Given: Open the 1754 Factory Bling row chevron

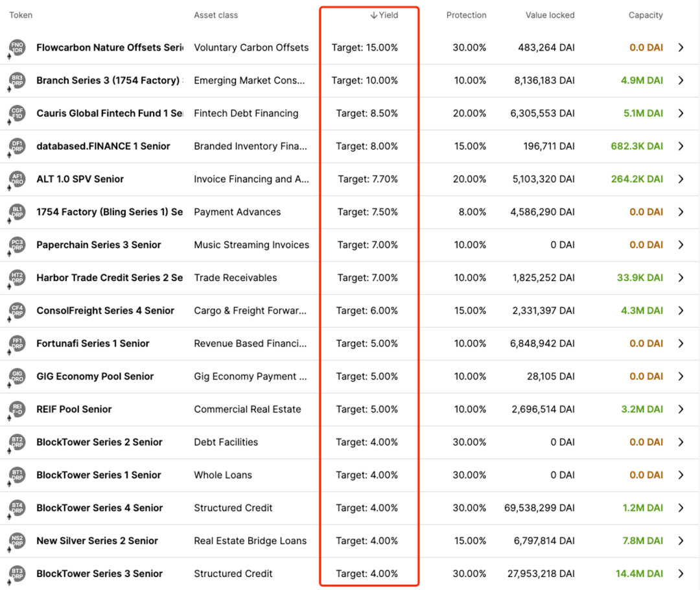Looking at the screenshot, I should (681, 212).
